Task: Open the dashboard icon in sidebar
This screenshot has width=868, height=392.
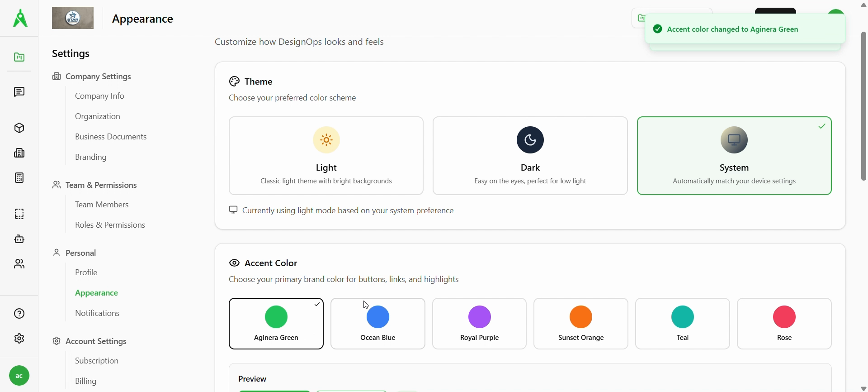Action: [x=19, y=57]
